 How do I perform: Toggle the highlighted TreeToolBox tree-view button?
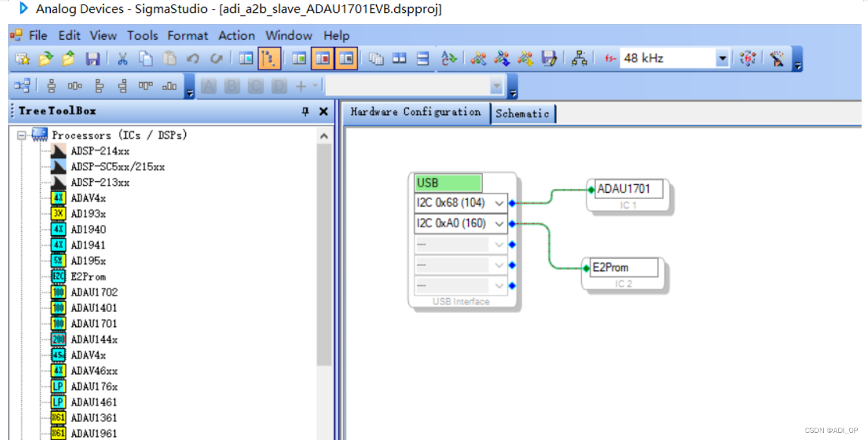click(x=269, y=58)
